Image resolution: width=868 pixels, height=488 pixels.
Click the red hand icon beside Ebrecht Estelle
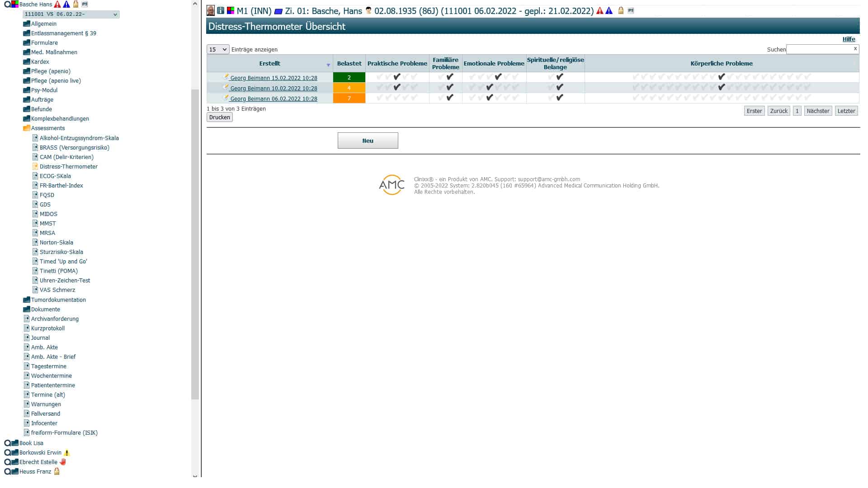63,462
